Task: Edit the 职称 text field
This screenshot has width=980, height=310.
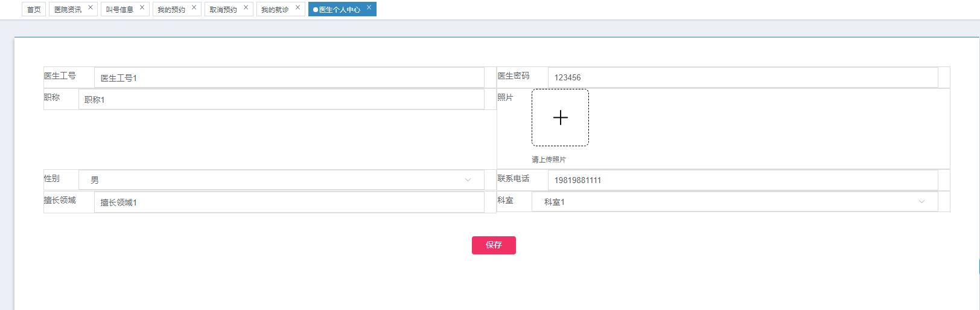Action: [281, 100]
